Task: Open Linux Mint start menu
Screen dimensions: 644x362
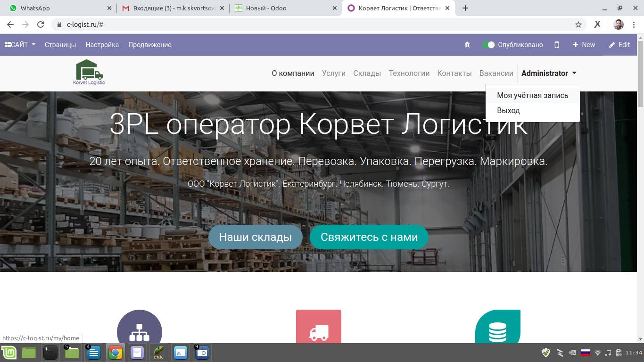Action: pyautogui.click(x=8, y=353)
